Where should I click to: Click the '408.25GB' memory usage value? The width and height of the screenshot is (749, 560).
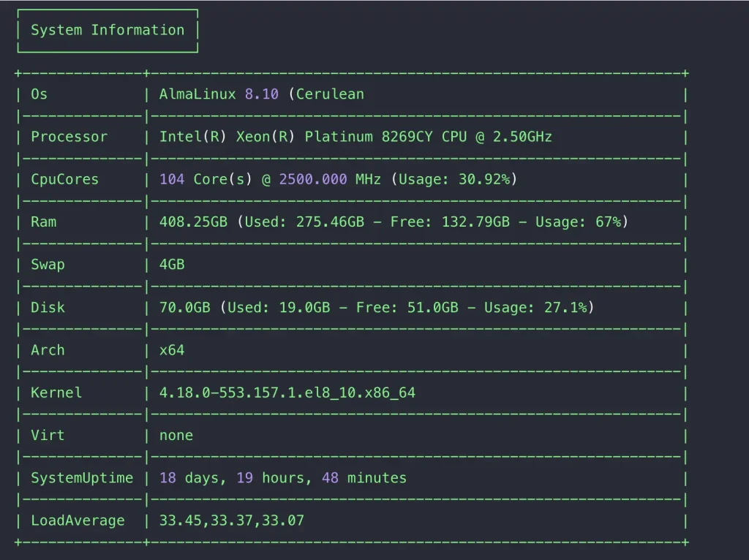pos(394,222)
